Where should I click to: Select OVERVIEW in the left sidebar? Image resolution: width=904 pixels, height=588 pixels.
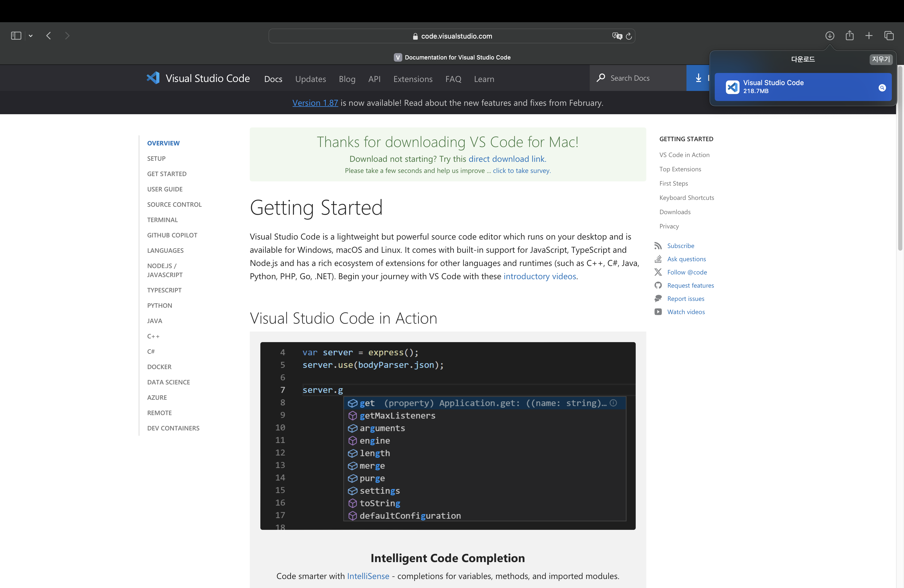click(163, 143)
